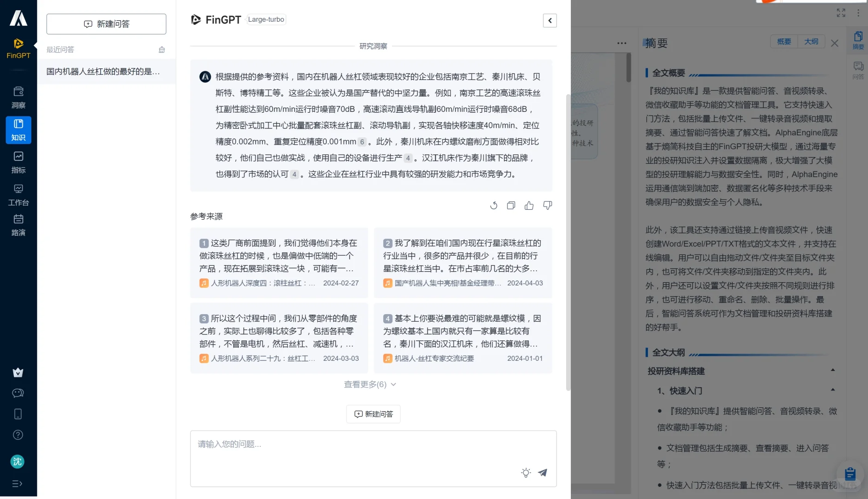Regenerate the answer
The height and width of the screenshot is (499, 868).
tap(494, 206)
